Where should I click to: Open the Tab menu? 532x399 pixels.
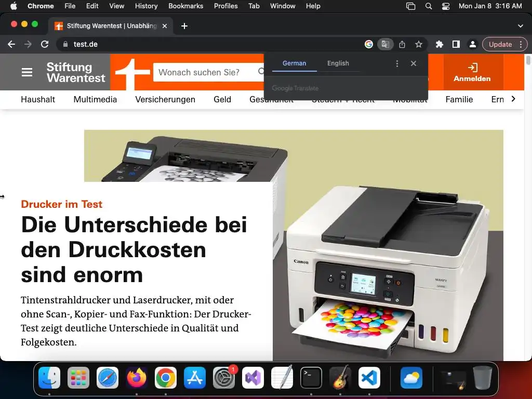tap(254, 6)
